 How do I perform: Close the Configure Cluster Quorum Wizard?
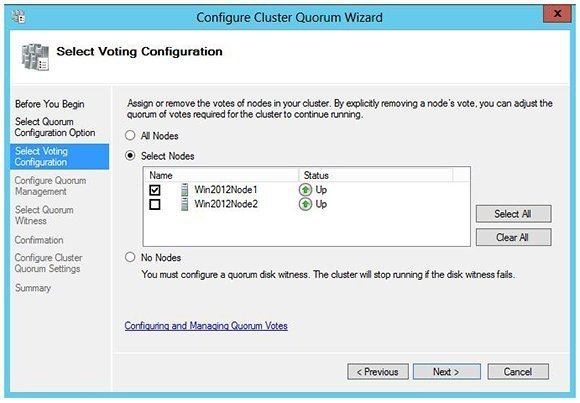point(557,14)
